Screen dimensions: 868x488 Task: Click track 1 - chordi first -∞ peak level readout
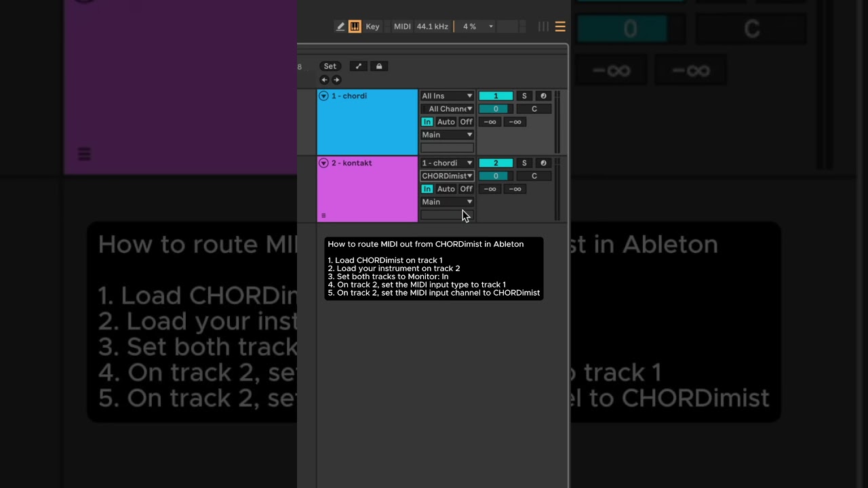tap(490, 122)
